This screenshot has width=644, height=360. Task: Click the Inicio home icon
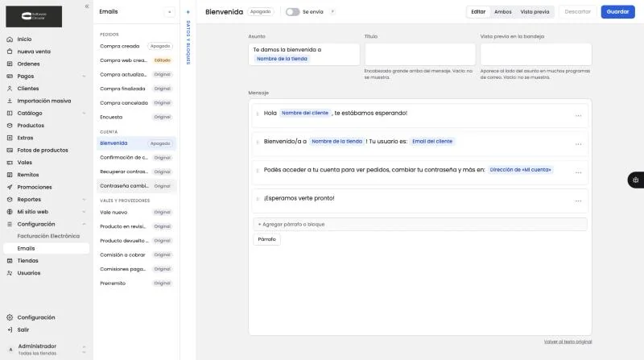[x=10, y=39]
